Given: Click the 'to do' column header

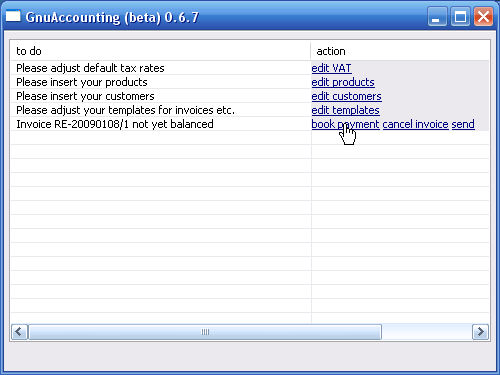Looking at the screenshot, I should (x=161, y=51).
